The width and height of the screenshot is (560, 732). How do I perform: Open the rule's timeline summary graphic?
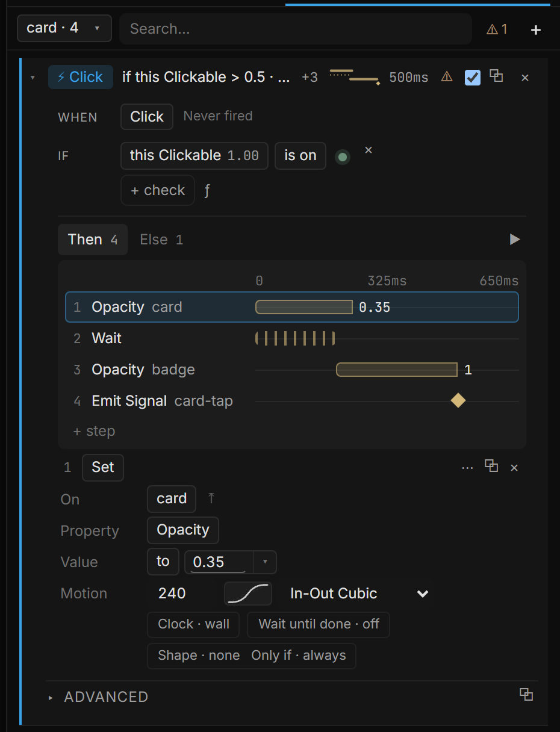coord(355,77)
